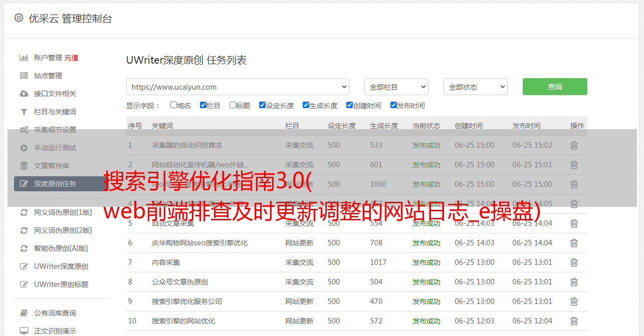Click generated length value 1017
Image resolution: width=644 pixels, height=336 pixels.
tap(378, 262)
